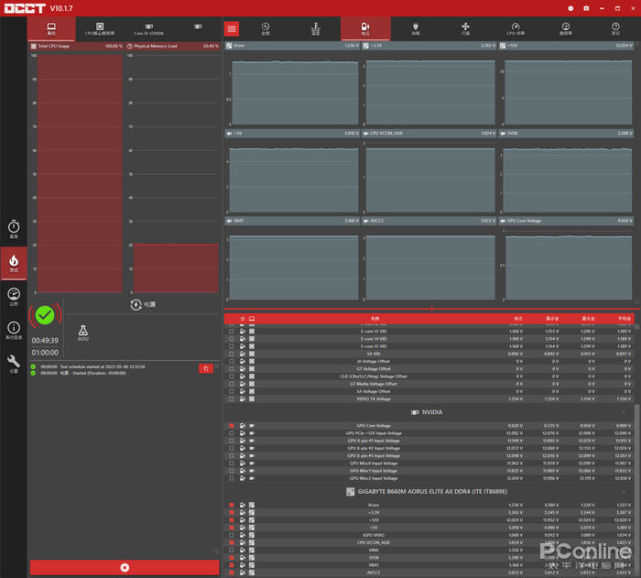The image size is (641, 578).
Task: Click the +3.3V voltage graph
Action: (x=430, y=92)
